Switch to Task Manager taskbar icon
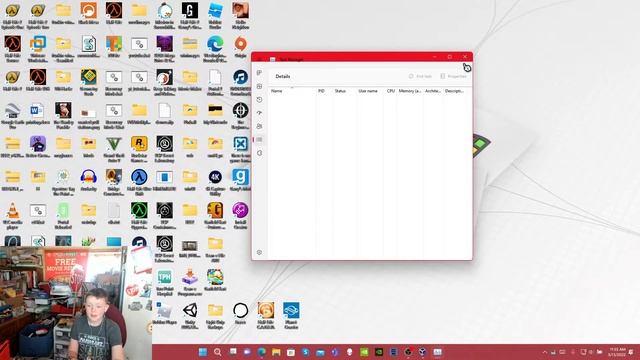This screenshot has width=640, height=360. coord(438,352)
